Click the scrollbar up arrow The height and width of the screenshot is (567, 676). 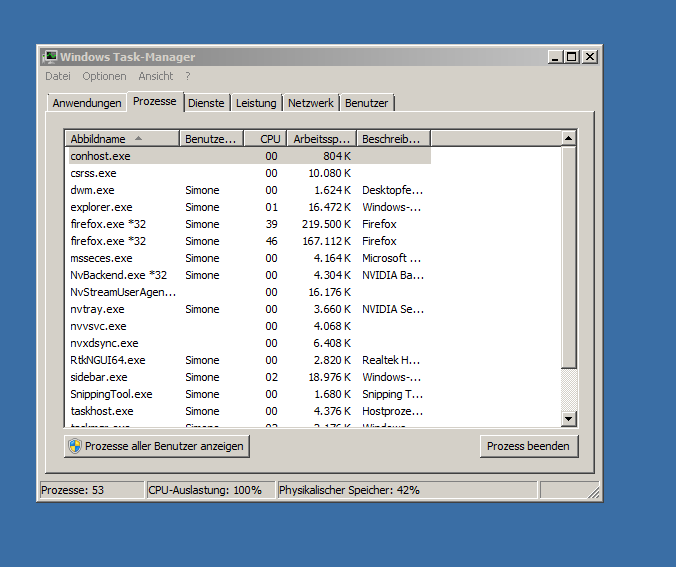click(568, 138)
